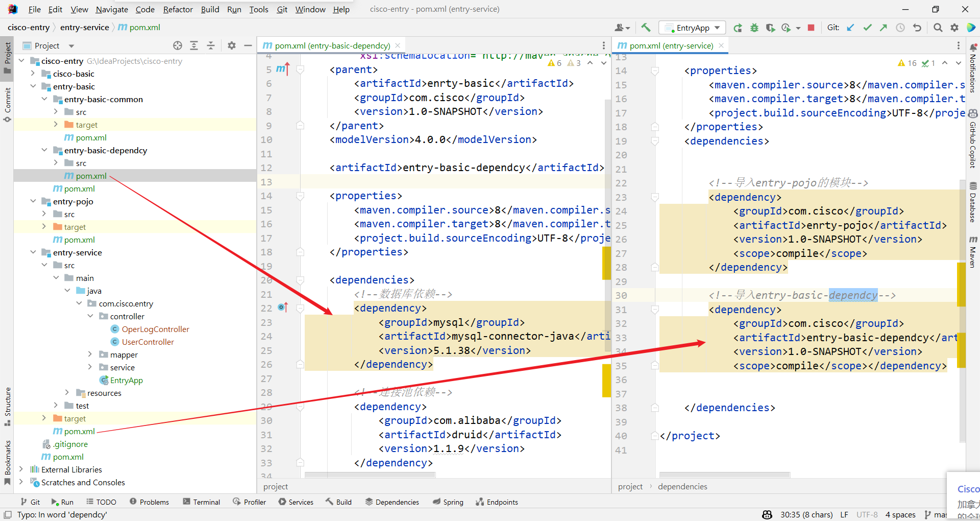Open Project panel options gear
Image resolution: width=980 pixels, height=521 pixels.
[x=232, y=45]
